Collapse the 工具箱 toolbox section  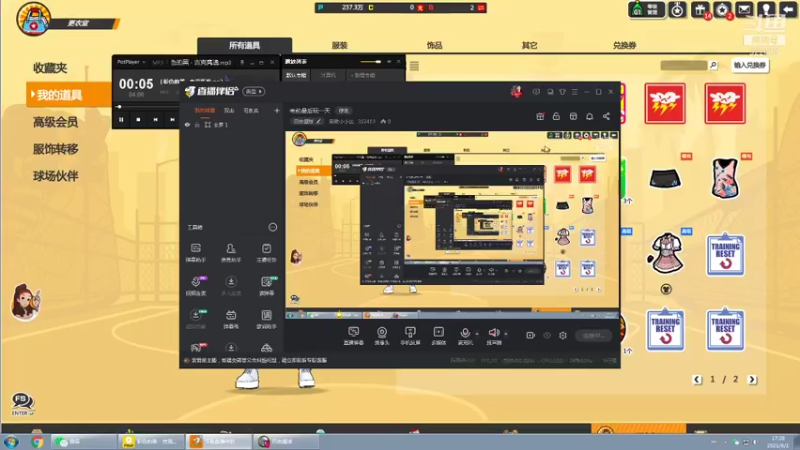[x=273, y=227]
